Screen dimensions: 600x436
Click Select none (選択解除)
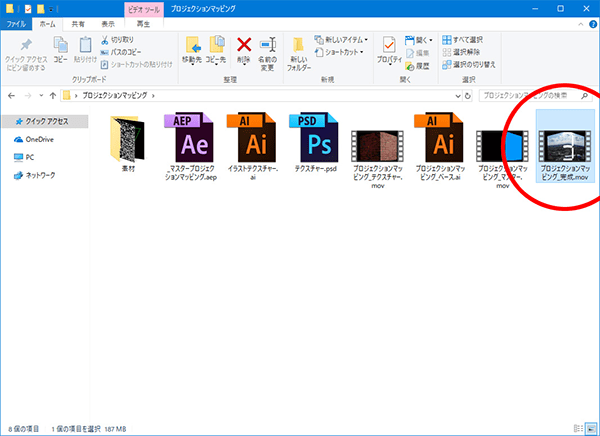[461, 52]
